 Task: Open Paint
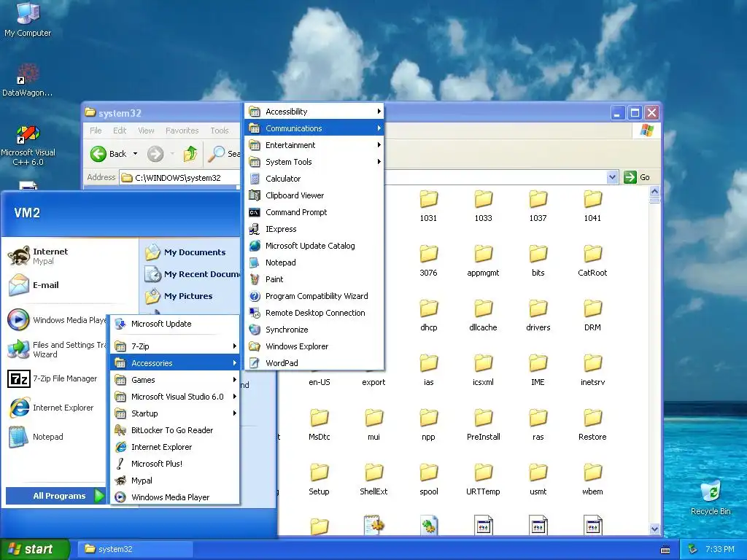[314, 279]
